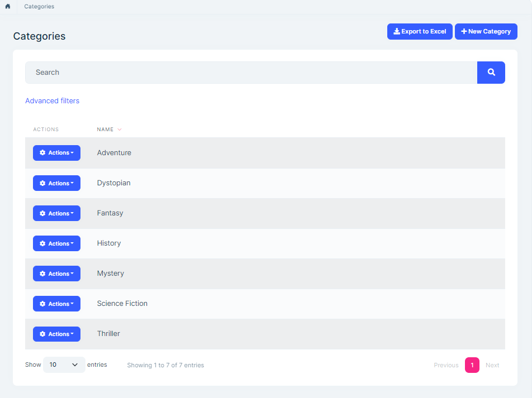Viewport: 532px width, 398px height.
Task: Open the entries-per-page dropdown showing 10
Action: (x=64, y=365)
